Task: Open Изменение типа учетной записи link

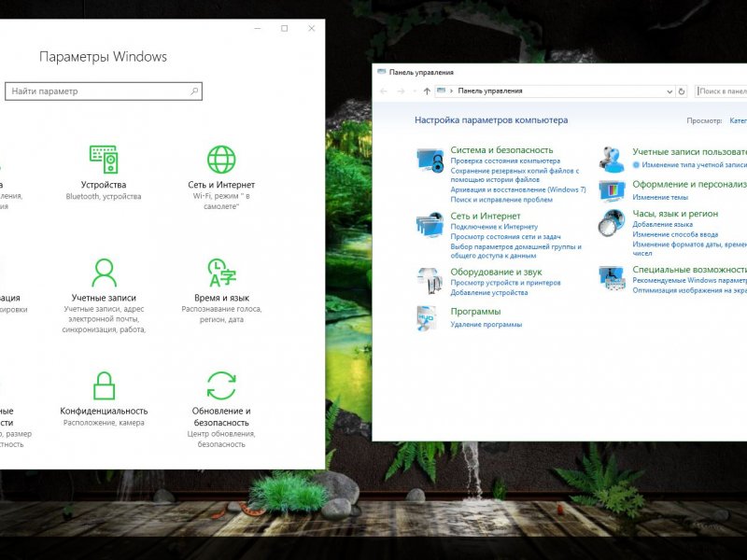Action: (x=694, y=165)
